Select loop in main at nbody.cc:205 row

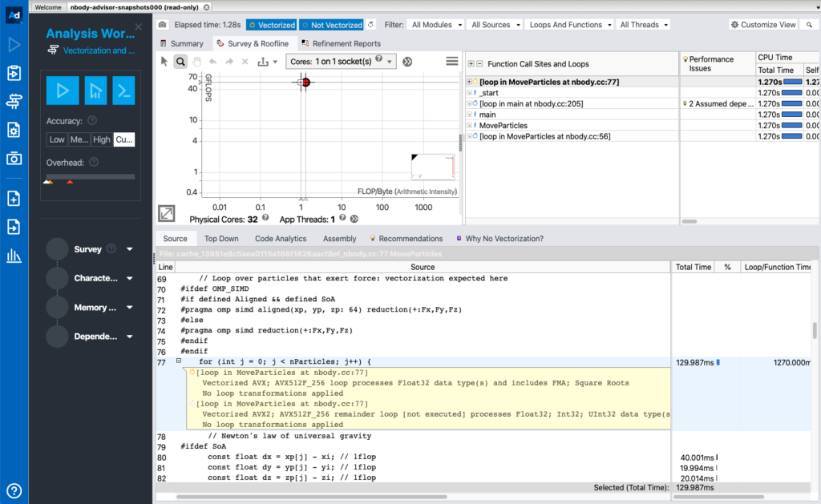point(531,103)
